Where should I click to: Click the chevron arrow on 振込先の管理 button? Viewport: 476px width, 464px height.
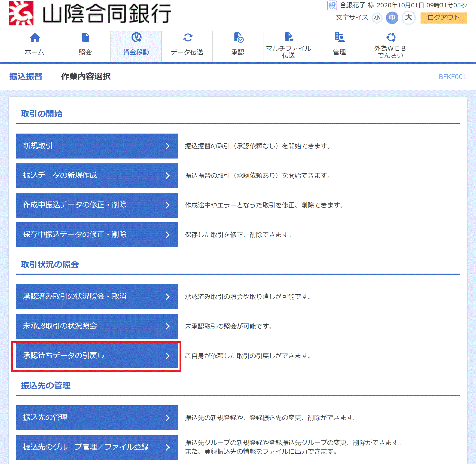click(168, 418)
